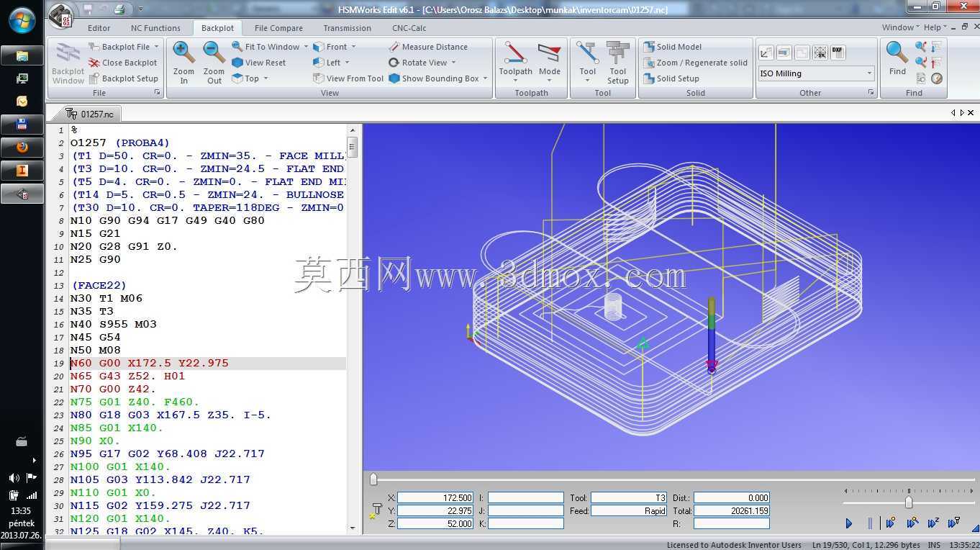980x550 pixels.
Task: Click Zoom / Regenerate solid
Action: 695,63
